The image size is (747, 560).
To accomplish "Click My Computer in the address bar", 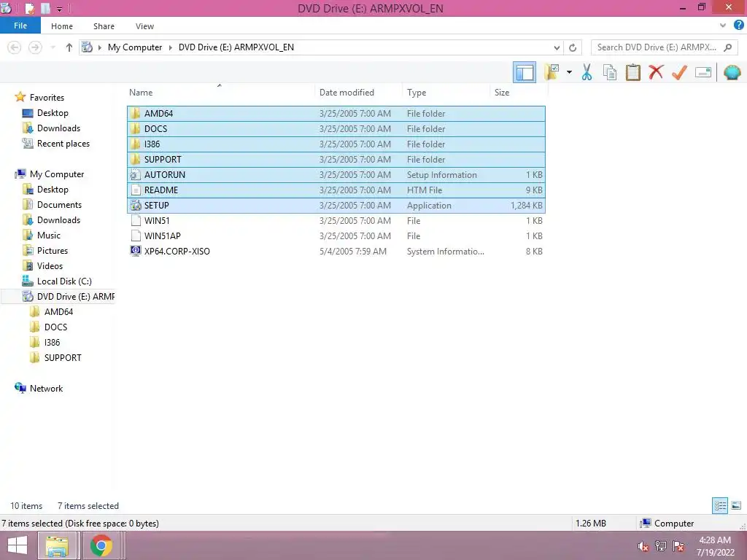I will pyautogui.click(x=135, y=47).
